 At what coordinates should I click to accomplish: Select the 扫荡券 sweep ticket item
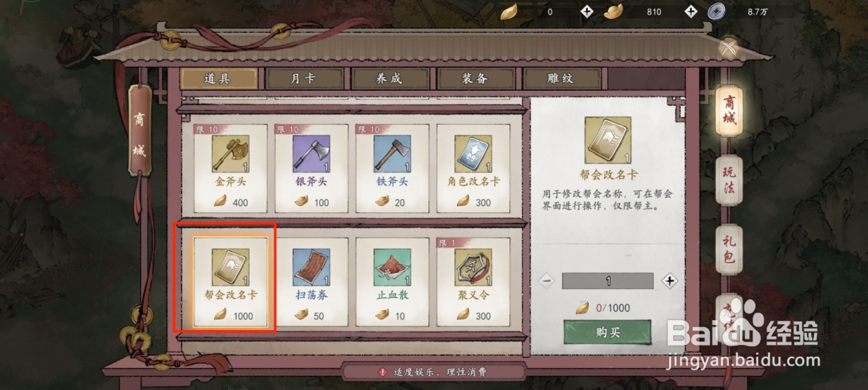(x=311, y=282)
